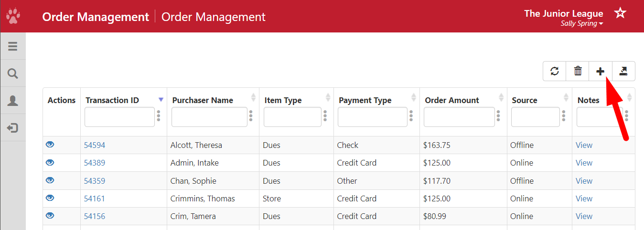Sort by Item Type column header

(x=283, y=100)
